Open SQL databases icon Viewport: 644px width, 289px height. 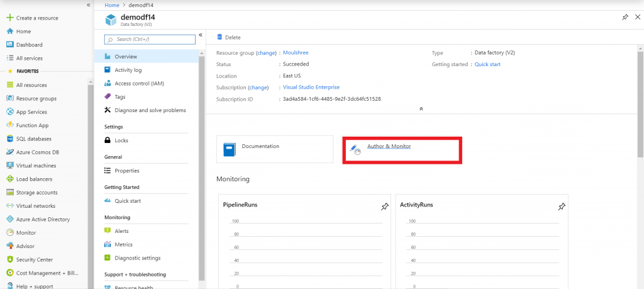click(x=10, y=139)
